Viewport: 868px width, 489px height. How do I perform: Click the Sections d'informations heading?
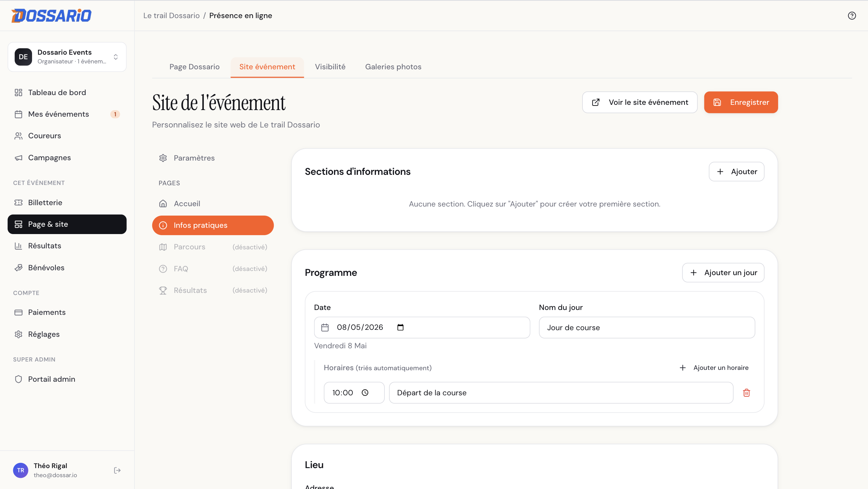click(358, 172)
